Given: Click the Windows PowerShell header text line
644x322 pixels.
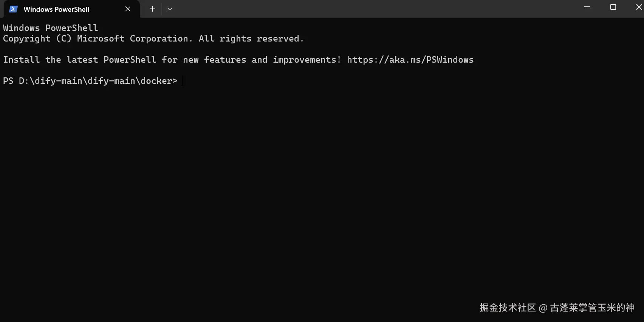Looking at the screenshot, I should [50, 28].
